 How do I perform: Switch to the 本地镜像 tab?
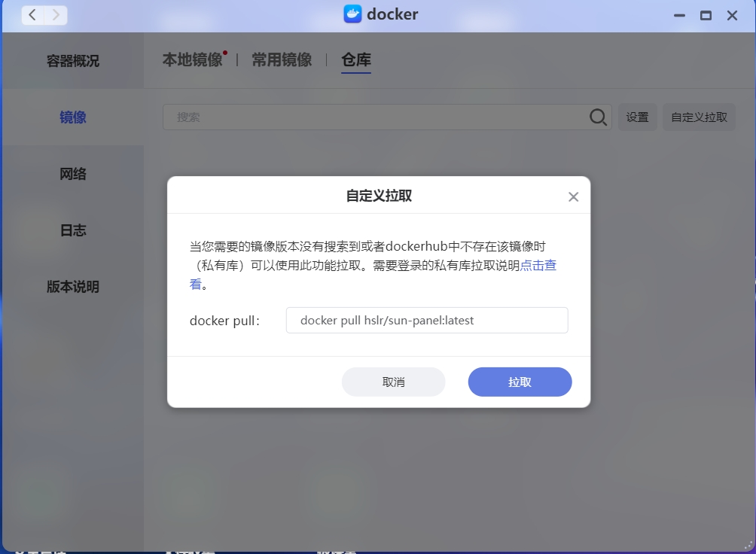click(x=193, y=60)
